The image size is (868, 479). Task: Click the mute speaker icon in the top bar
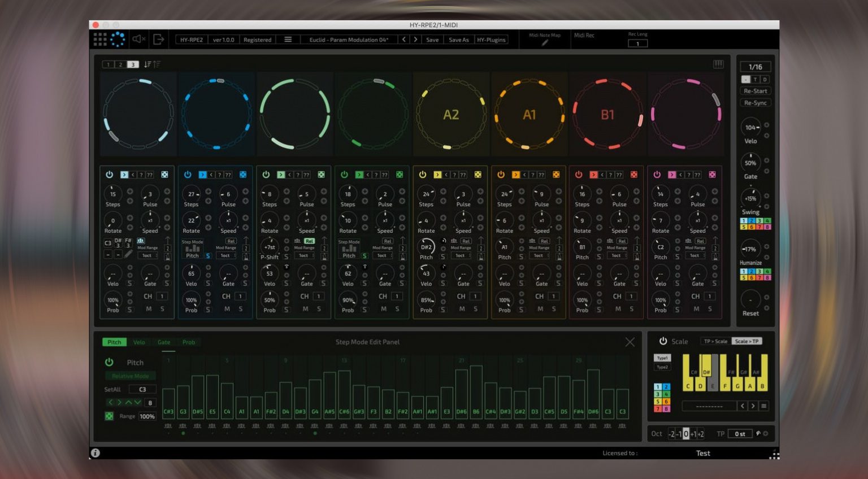click(137, 40)
